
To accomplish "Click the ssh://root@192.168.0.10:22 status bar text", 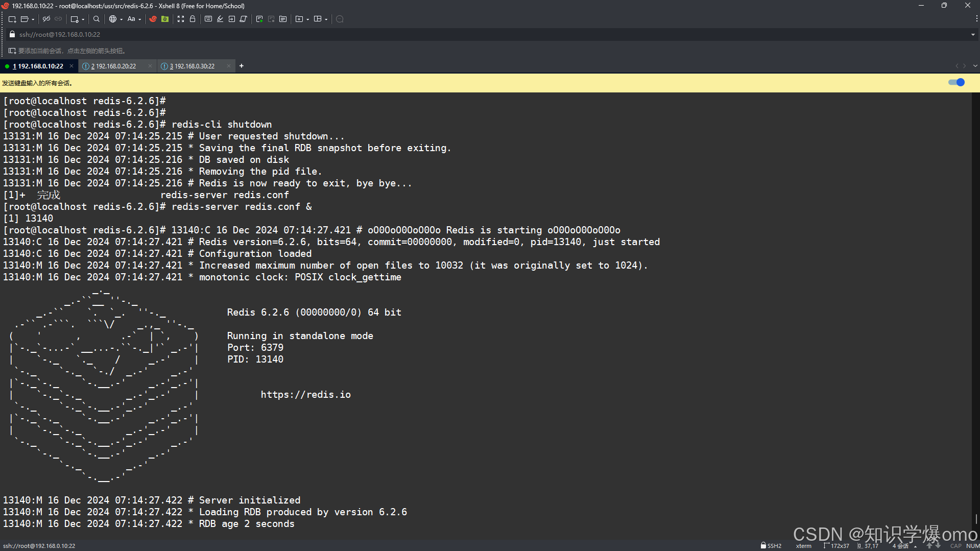I will click(39, 546).
